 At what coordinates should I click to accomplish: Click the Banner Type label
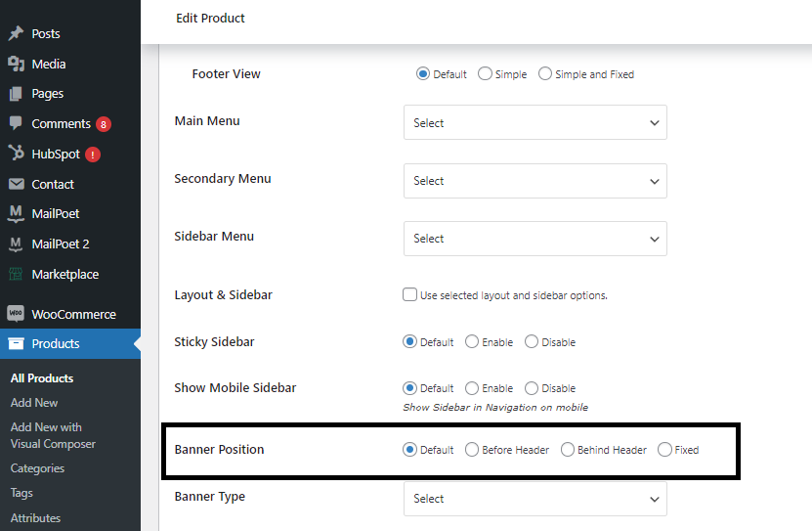210,497
